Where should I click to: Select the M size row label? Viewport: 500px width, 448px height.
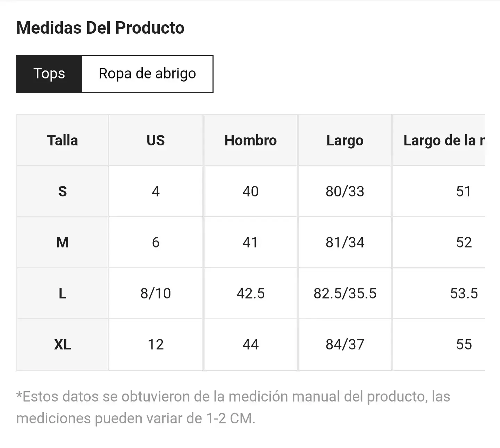point(62,242)
